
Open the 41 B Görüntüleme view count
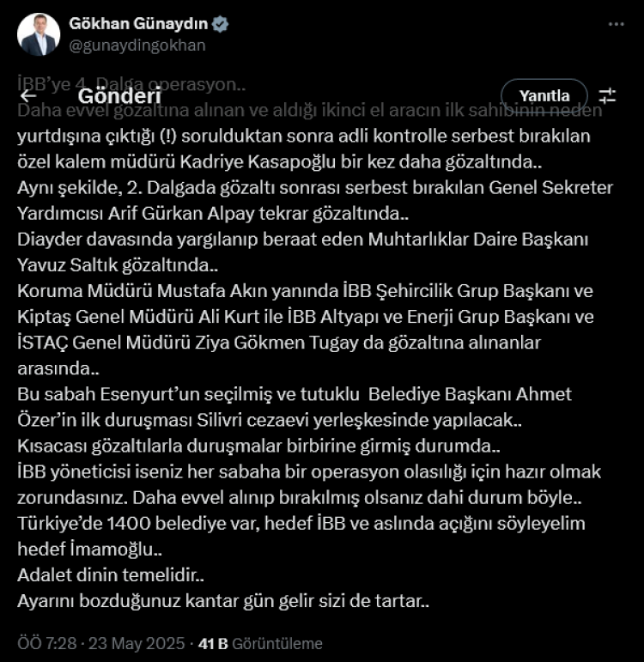[260, 643]
